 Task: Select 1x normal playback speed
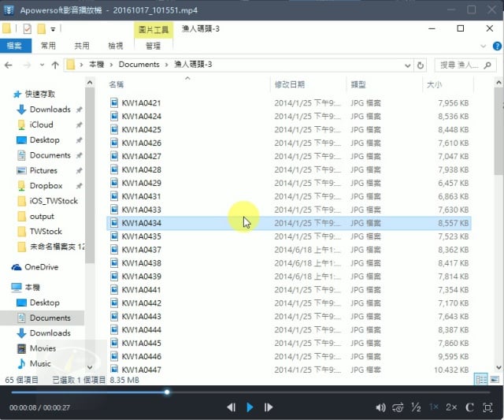[434, 407]
